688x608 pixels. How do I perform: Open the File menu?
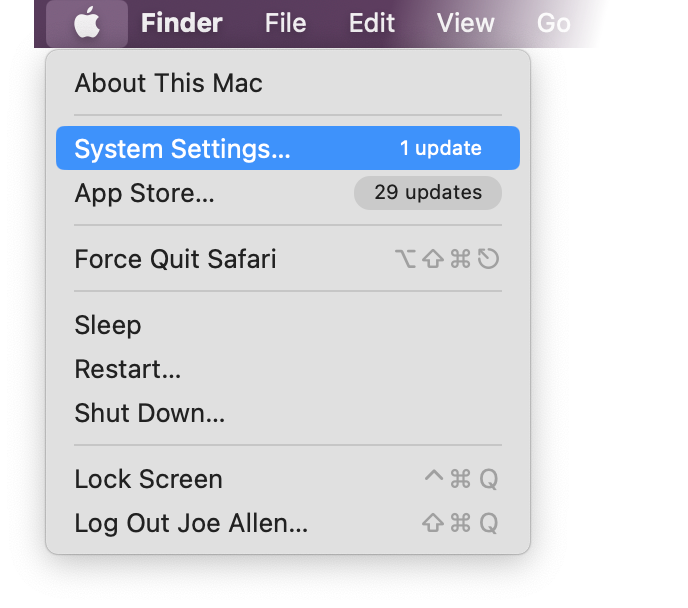(285, 23)
